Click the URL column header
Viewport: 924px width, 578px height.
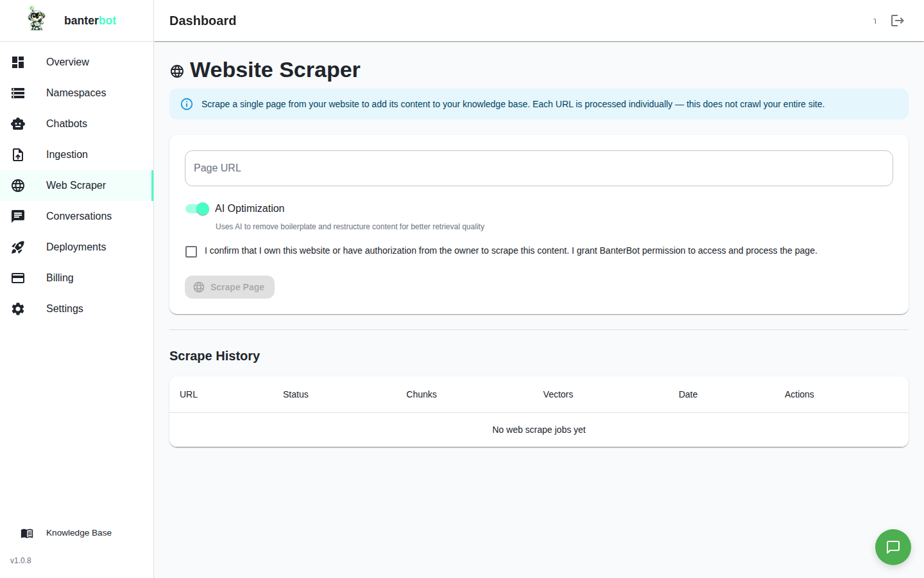189,394
